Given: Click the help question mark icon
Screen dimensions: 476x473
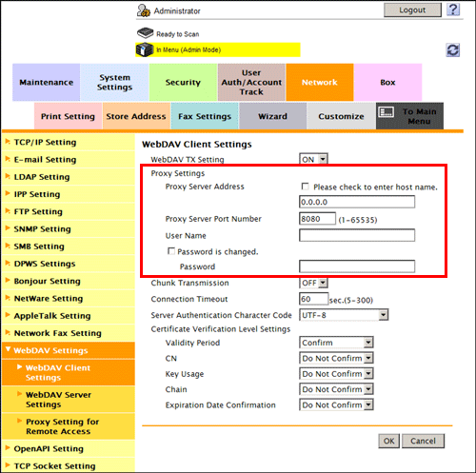Looking at the screenshot, I should tap(453, 10).
